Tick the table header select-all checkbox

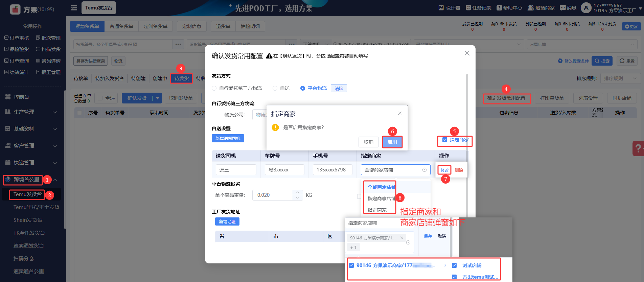(x=79, y=113)
